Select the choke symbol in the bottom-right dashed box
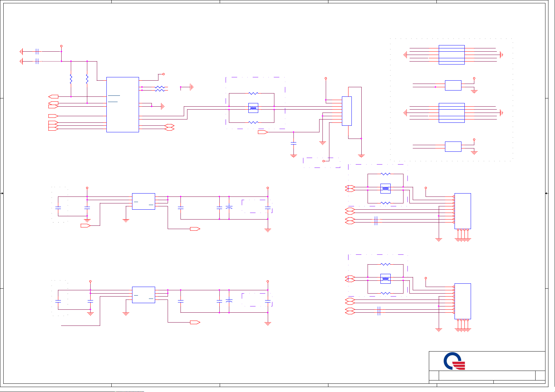 (x=385, y=279)
